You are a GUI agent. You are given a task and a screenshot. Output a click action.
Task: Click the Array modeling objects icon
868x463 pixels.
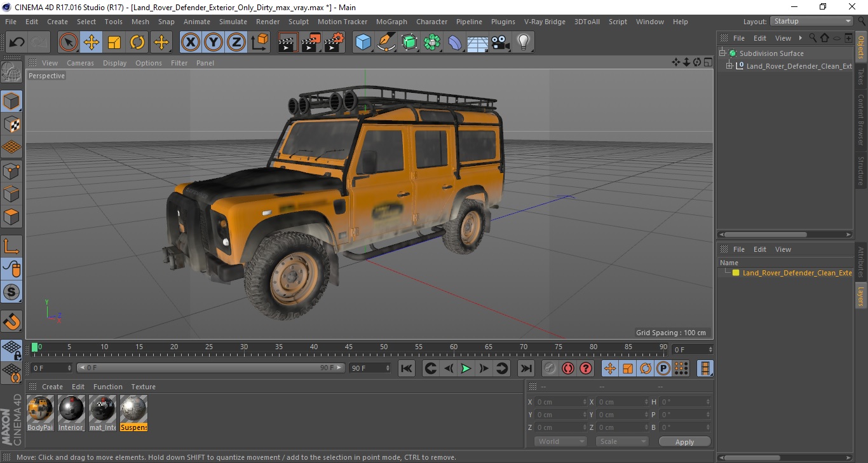[432, 43]
